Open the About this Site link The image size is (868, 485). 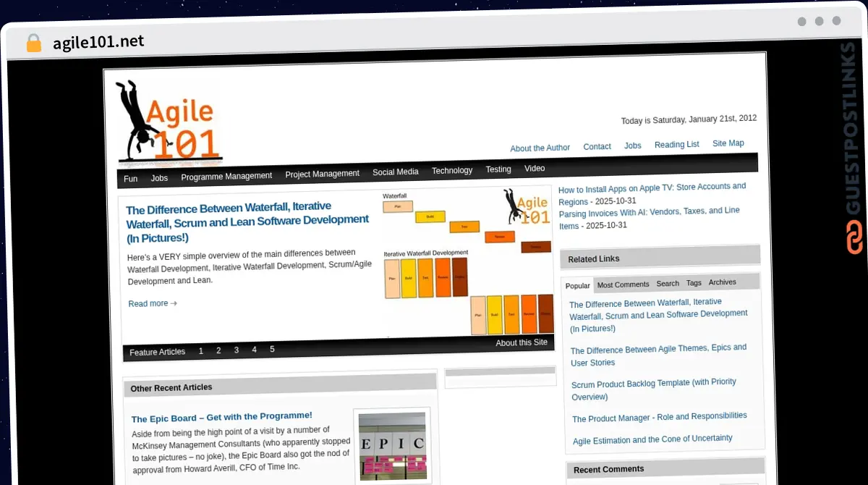[x=522, y=342]
